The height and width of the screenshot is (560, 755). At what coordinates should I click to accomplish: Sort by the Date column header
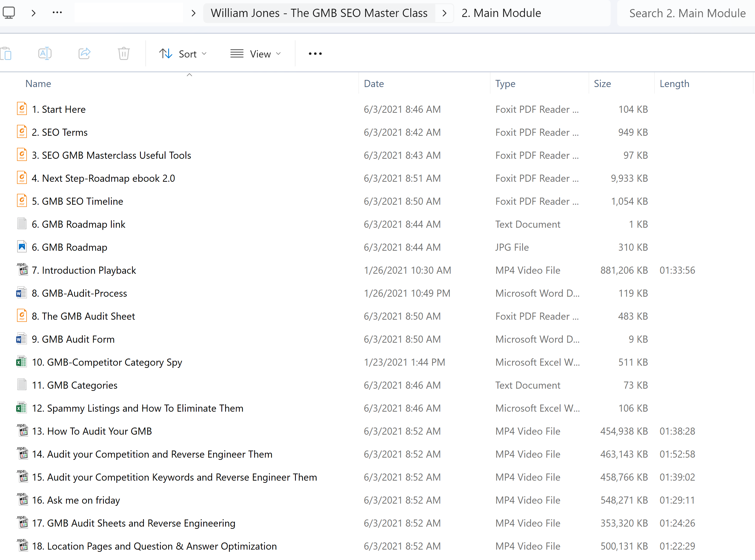click(x=374, y=84)
